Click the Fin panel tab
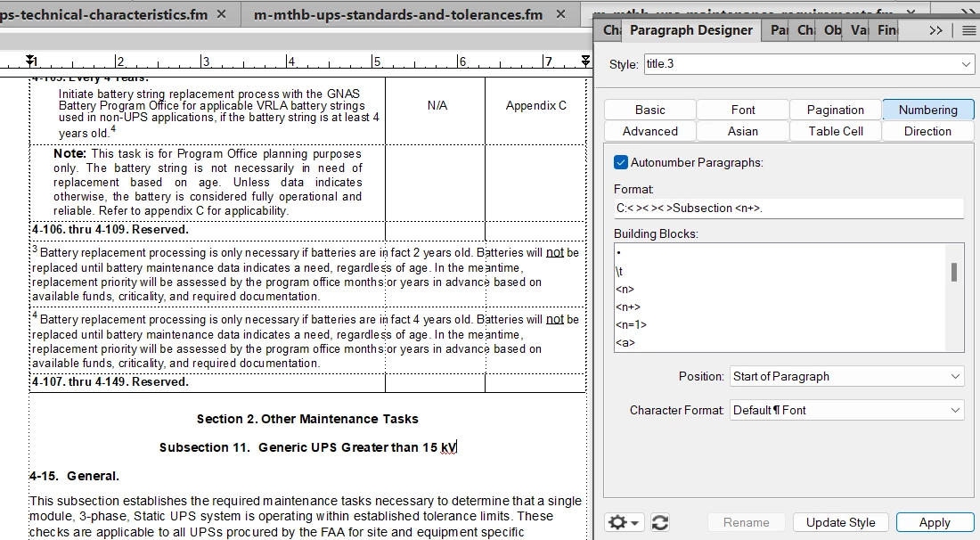The image size is (980, 540). coord(886,30)
